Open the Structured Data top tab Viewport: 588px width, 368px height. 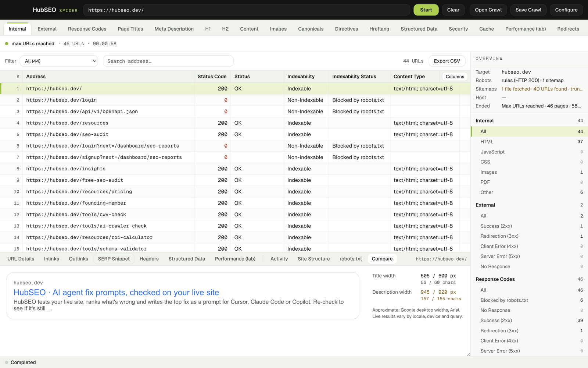[x=419, y=29]
